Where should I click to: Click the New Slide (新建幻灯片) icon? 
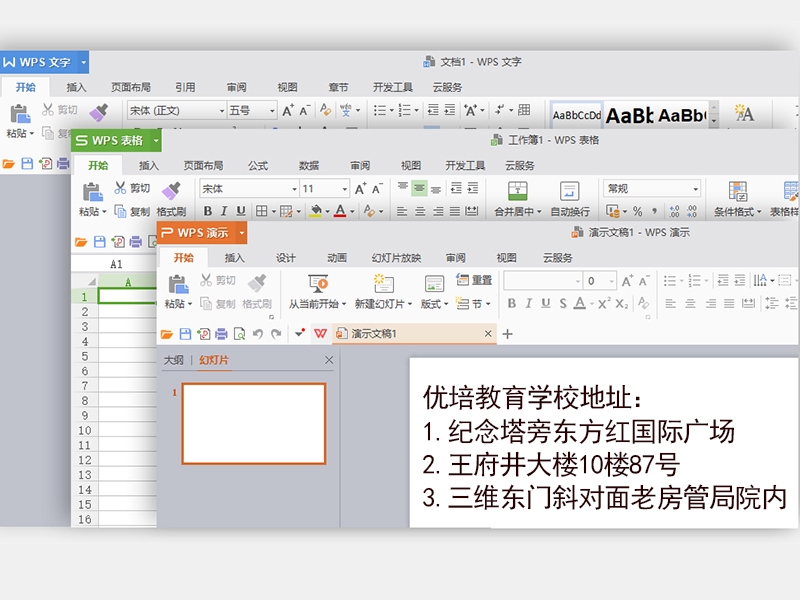[x=383, y=284]
